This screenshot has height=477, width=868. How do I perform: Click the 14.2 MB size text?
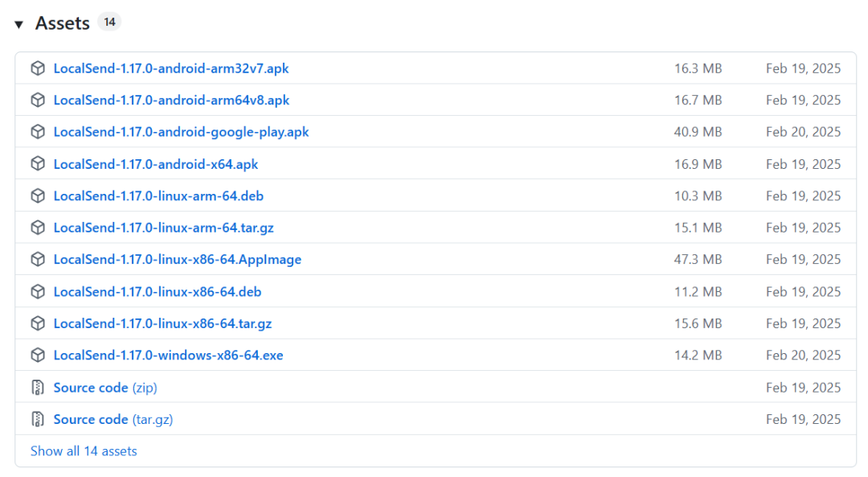(698, 355)
